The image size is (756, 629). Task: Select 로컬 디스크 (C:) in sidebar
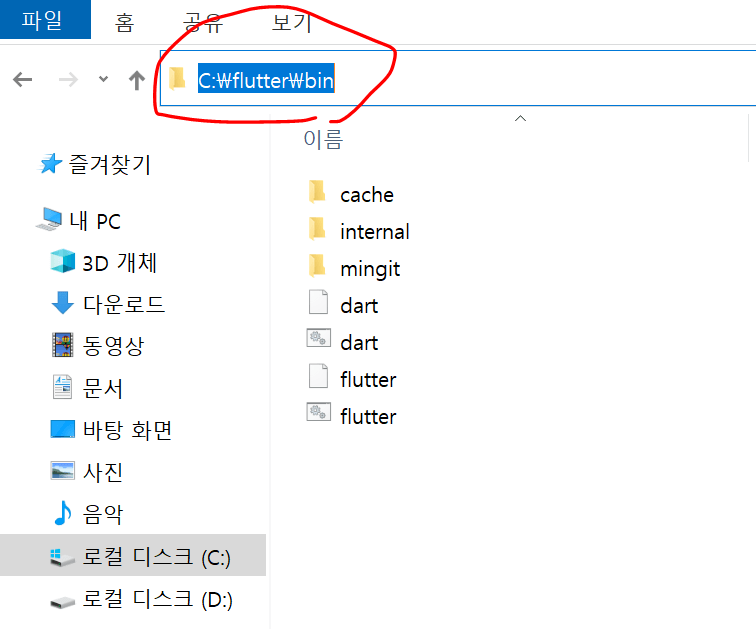(133, 555)
